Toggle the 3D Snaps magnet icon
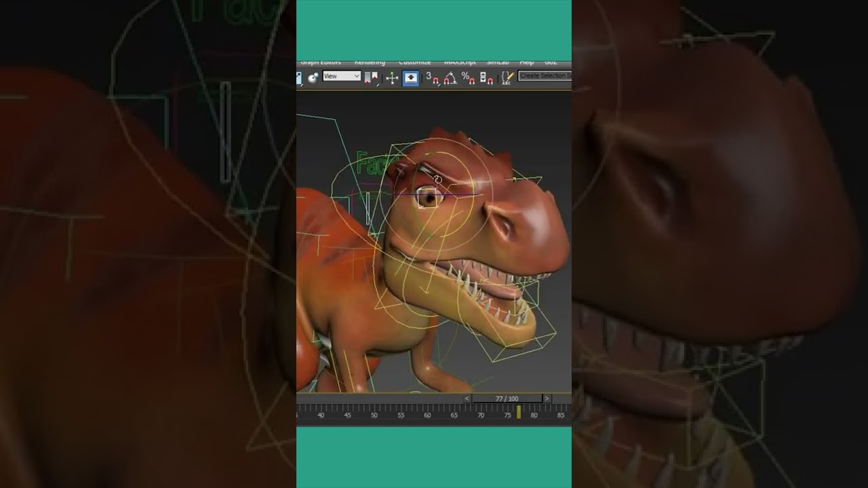 click(433, 78)
